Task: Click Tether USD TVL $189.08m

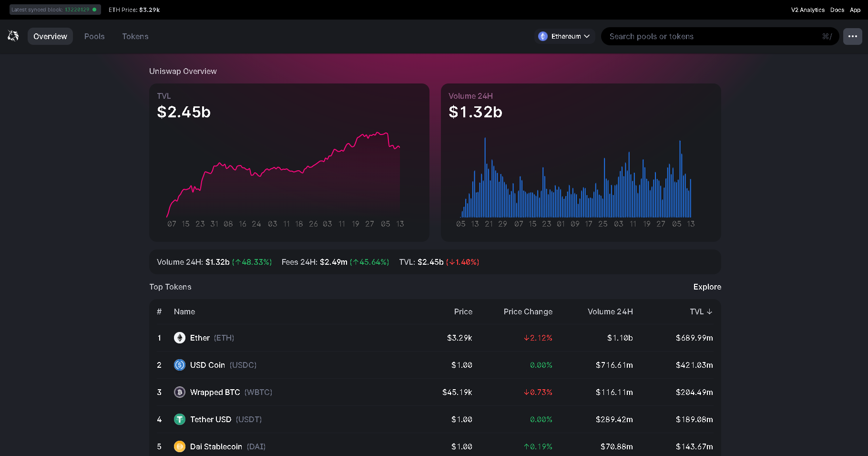Action: tap(694, 419)
